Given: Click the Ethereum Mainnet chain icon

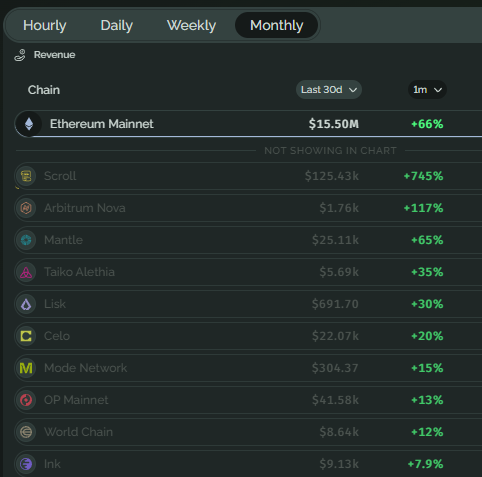Looking at the screenshot, I should (29, 124).
